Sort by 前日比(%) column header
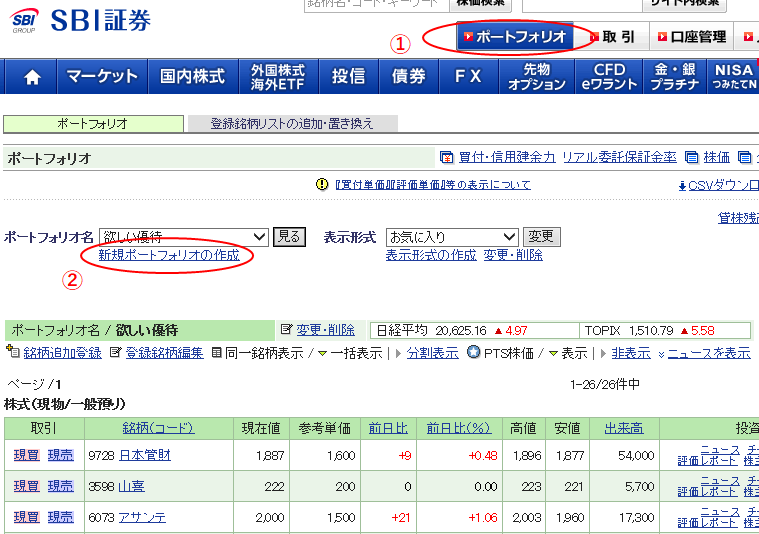Image resolution: width=759 pixels, height=534 pixels. click(x=458, y=428)
